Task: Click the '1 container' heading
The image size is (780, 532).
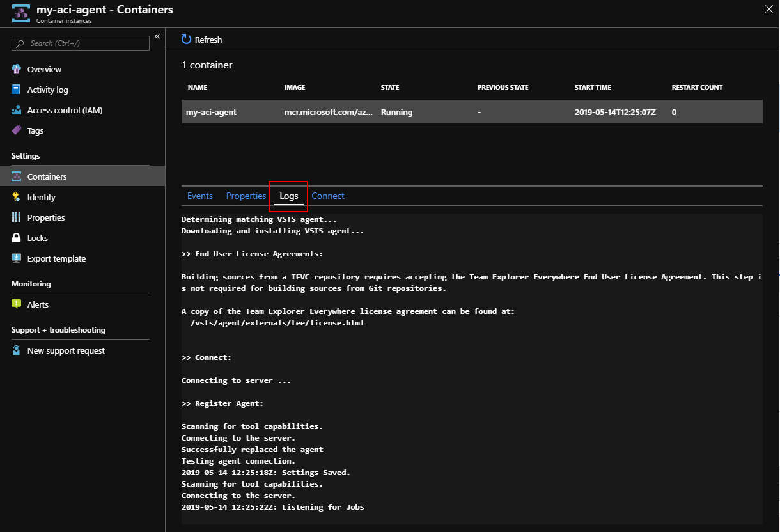Action: tap(207, 65)
